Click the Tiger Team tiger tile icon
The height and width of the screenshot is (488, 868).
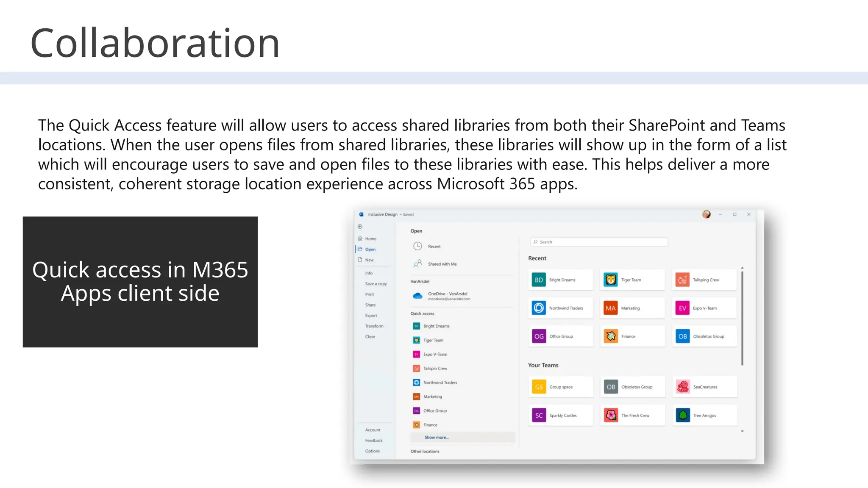[611, 280]
